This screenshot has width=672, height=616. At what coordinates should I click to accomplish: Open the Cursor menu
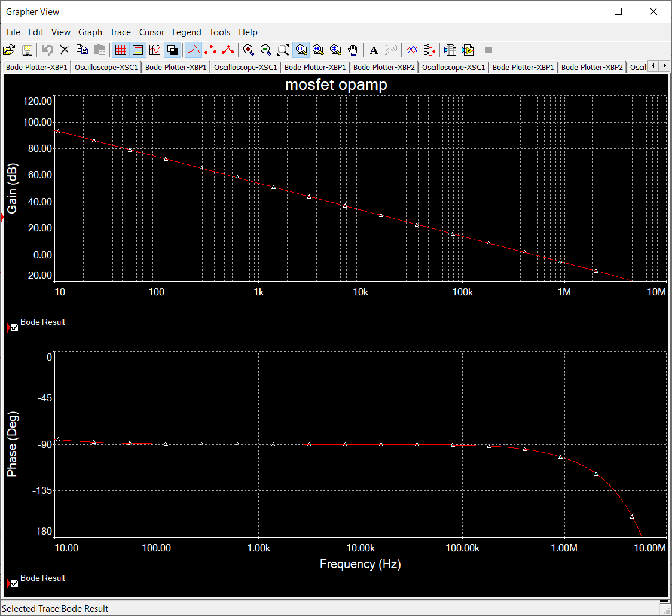(152, 32)
